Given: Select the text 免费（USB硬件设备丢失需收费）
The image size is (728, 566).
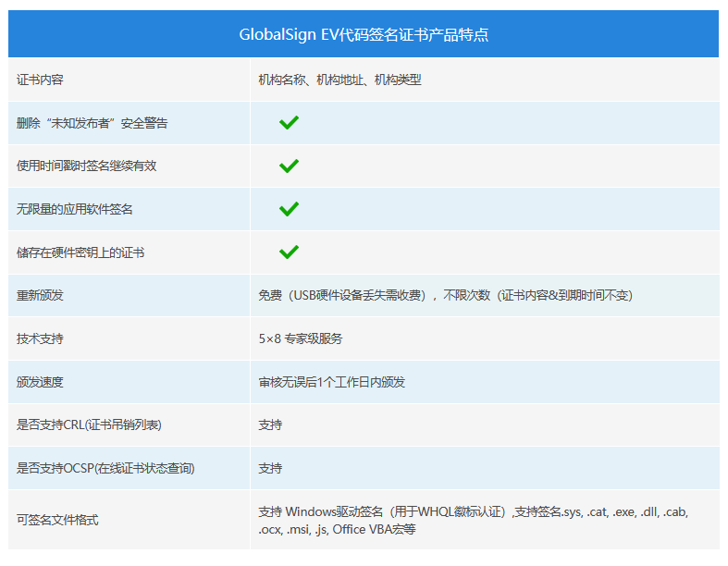Looking at the screenshot, I should (342, 295).
